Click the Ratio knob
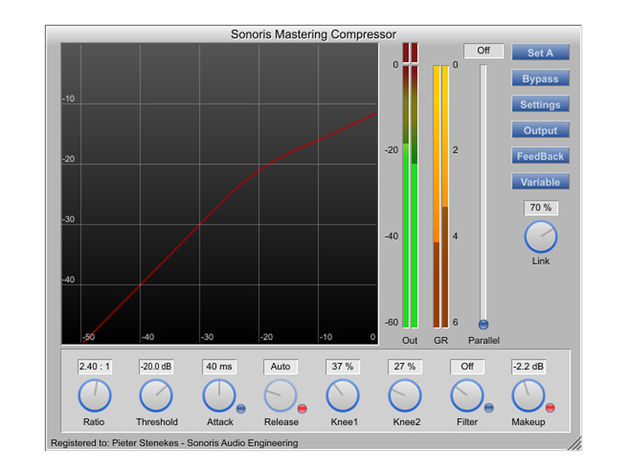 [x=94, y=395]
